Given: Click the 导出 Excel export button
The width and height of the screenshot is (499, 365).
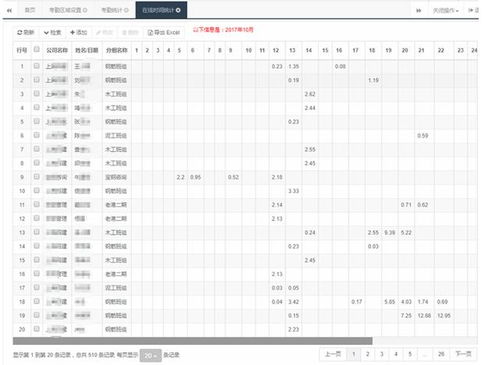Looking at the screenshot, I should 164,32.
